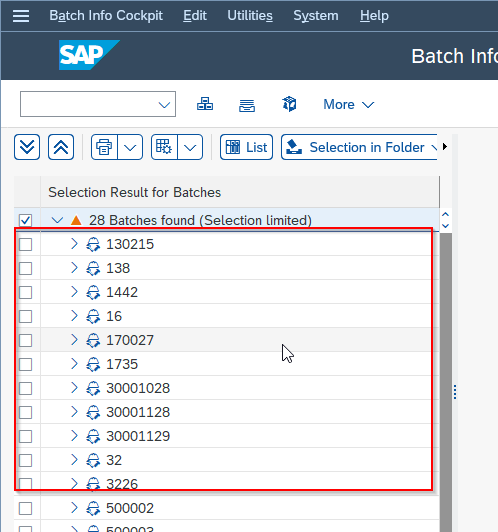The width and height of the screenshot is (498, 532).
Task: Check the box beside batch 130215
Action: coord(25,244)
